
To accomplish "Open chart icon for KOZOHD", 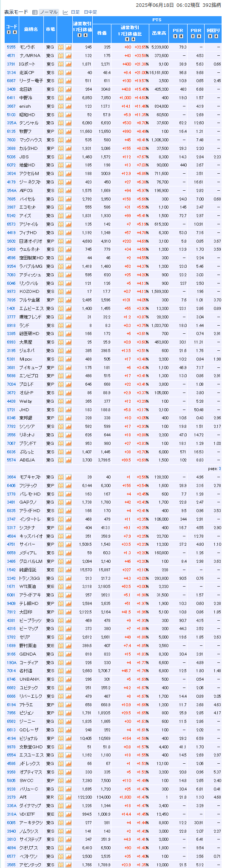I will [68, 292].
